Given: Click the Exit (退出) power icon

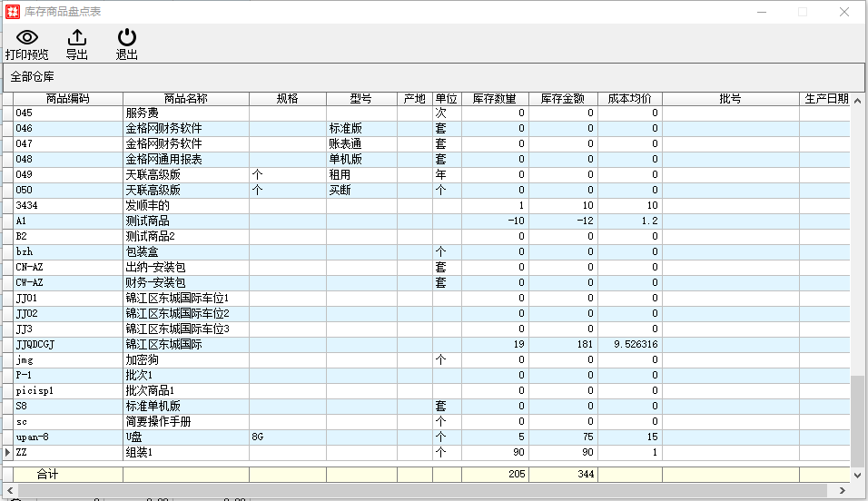Looking at the screenshot, I should coord(127,37).
